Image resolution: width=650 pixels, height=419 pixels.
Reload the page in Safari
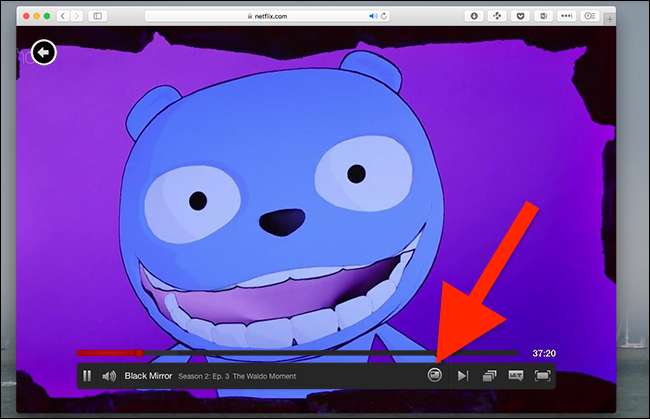pyautogui.click(x=384, y=16)
